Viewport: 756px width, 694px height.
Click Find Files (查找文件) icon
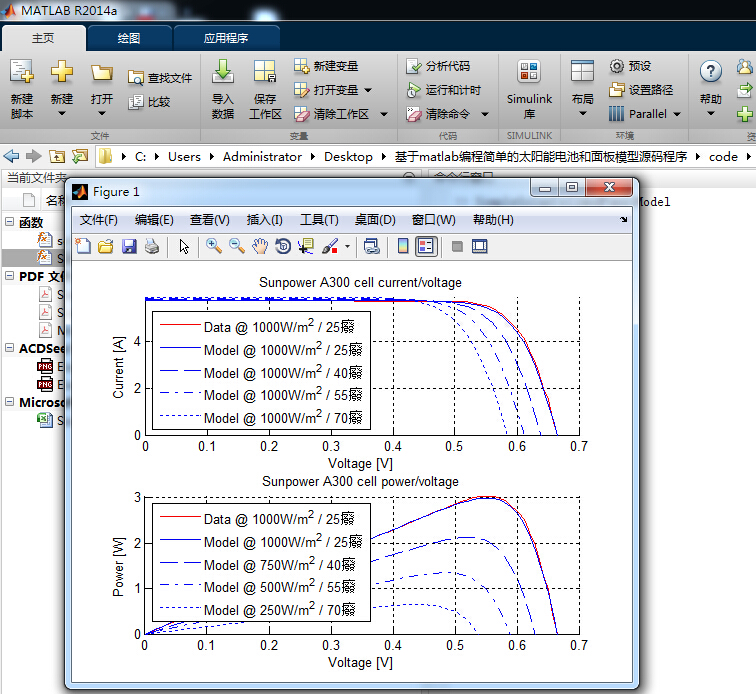tap(135, 78)
